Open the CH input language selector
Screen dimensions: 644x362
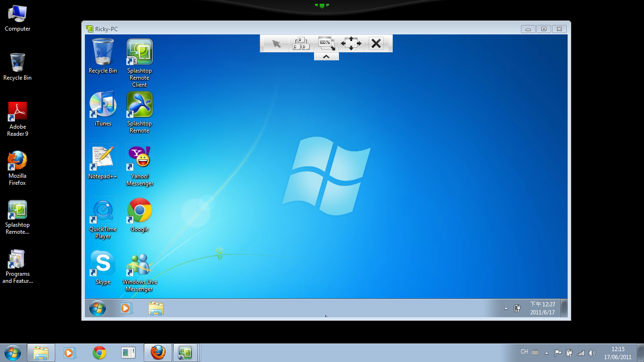pos(524,352)
